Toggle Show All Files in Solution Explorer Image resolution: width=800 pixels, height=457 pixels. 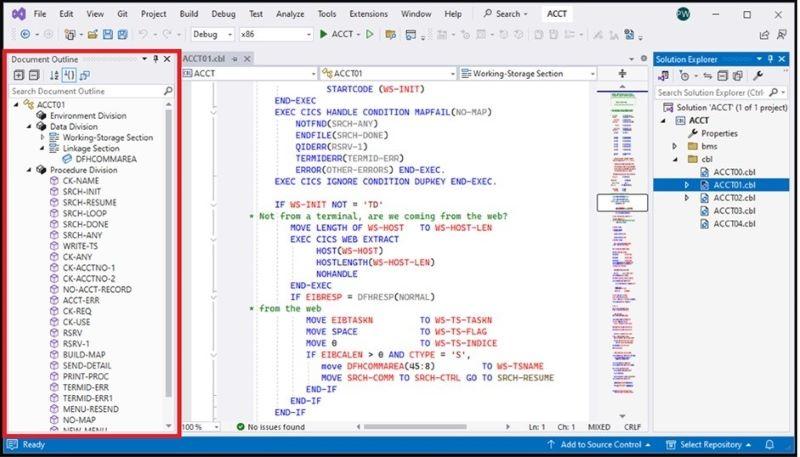pyautogui.click(x=738, y=76)
